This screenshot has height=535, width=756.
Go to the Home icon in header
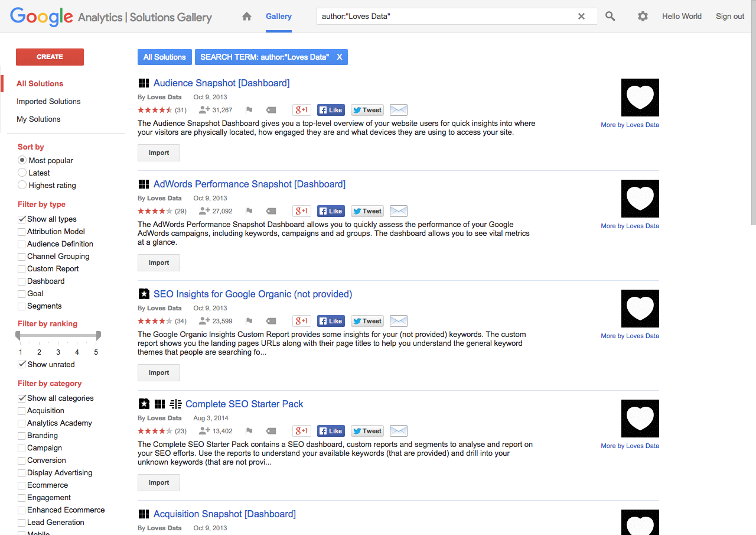tap(247, 17)
